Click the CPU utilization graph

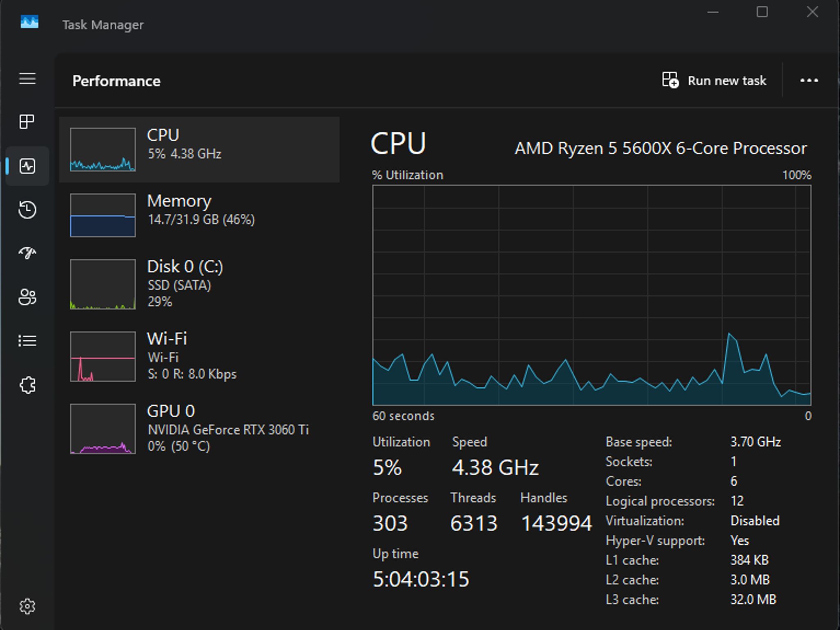[x=591, y=295]
